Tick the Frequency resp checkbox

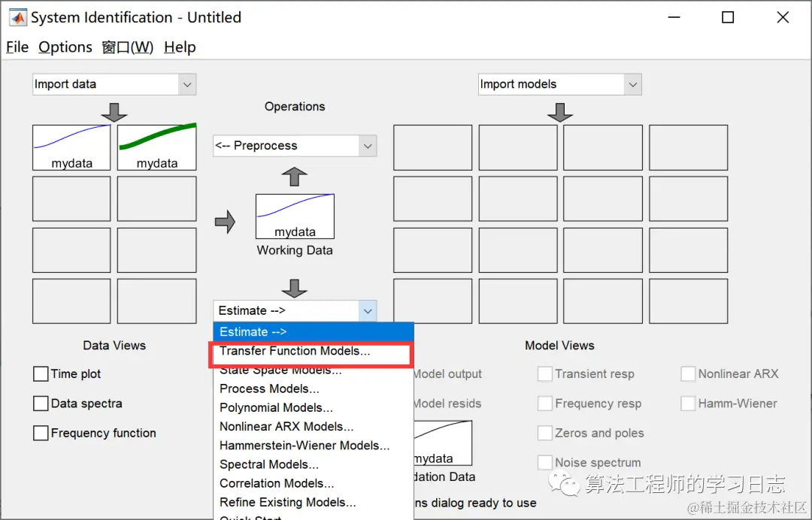point(545,403)
